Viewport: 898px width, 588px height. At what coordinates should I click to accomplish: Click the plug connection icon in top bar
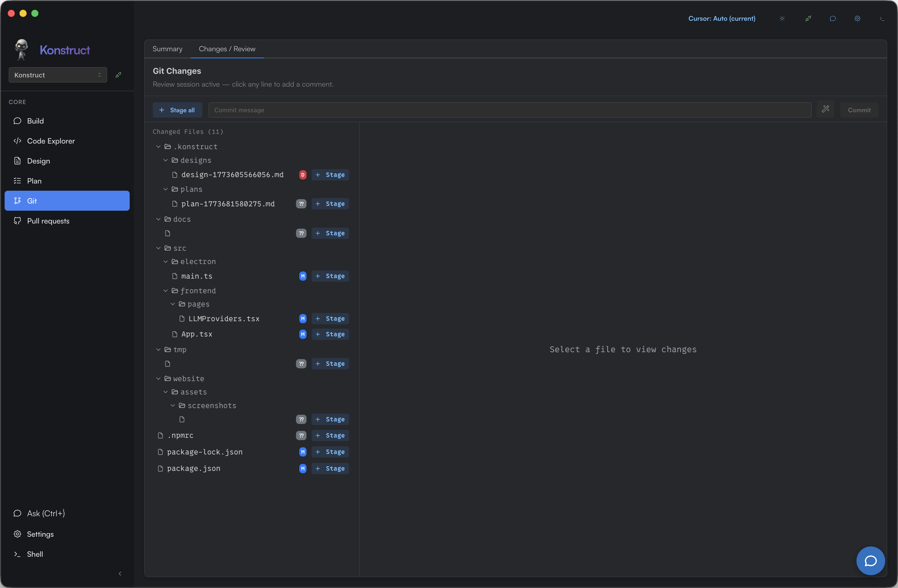(x=808, y=18)
